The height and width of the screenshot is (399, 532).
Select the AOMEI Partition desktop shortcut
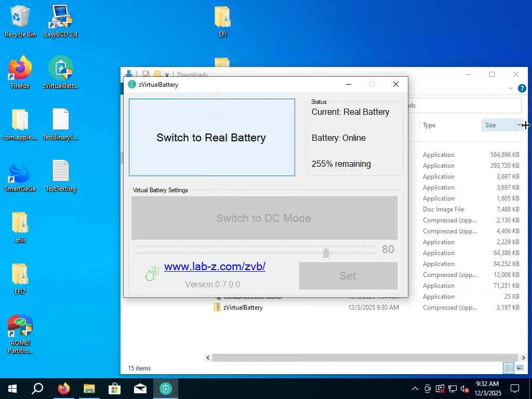coord(20,334)
